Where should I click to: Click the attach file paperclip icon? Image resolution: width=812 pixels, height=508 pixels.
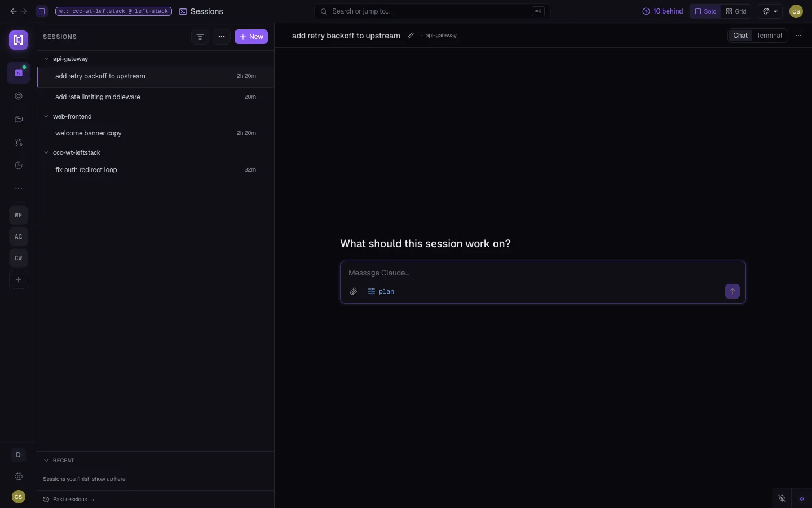click(354, 291)
